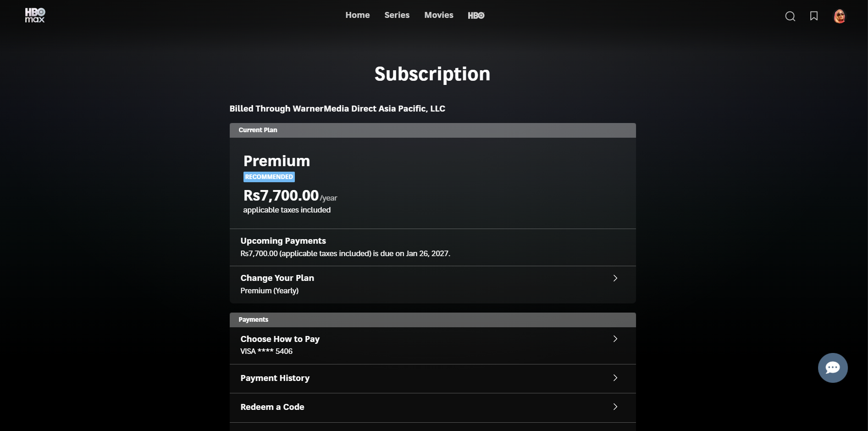
Task: Go to the Series tab
Action: point(397,15)
